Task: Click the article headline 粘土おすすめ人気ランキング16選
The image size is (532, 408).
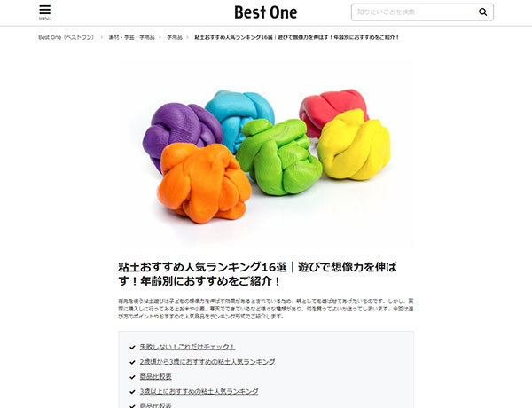Action: pyautogui.click(x=257, y=274)
